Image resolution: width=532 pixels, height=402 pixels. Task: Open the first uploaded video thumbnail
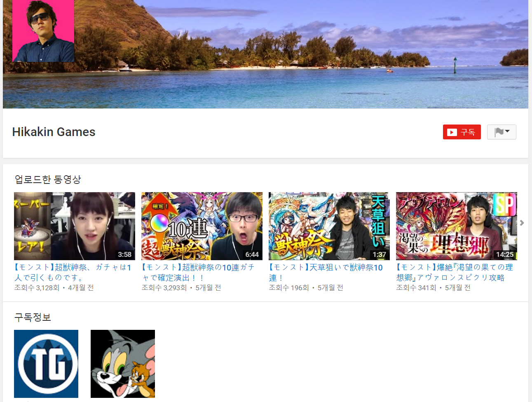point(74,226)
